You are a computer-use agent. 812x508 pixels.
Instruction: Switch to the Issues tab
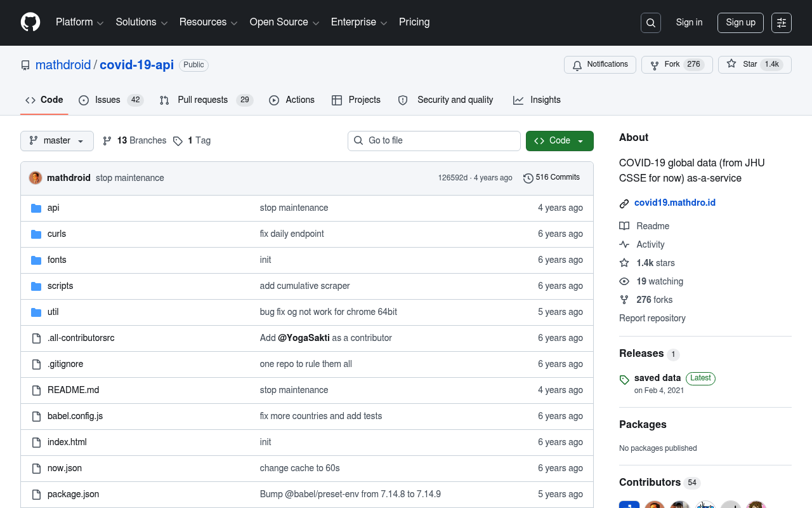coord(111,100)
